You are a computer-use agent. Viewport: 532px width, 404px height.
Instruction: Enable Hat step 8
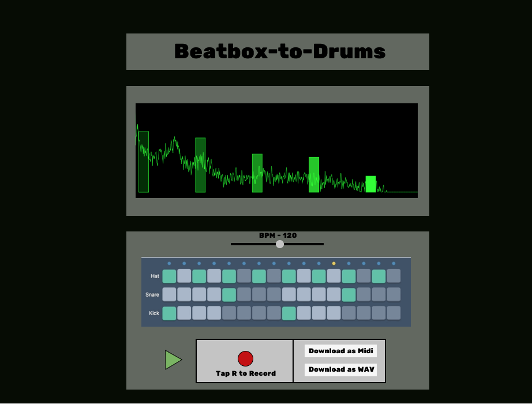tap(274, 276)
